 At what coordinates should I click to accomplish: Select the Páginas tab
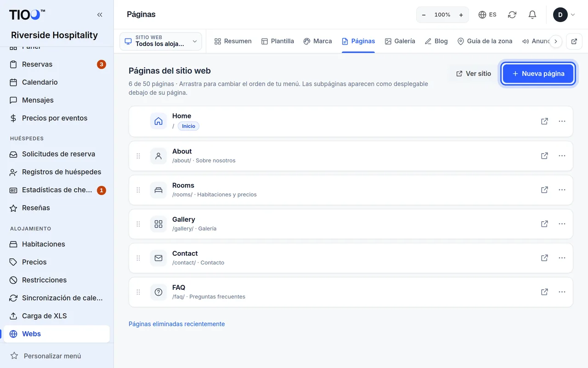coord(358,41)
